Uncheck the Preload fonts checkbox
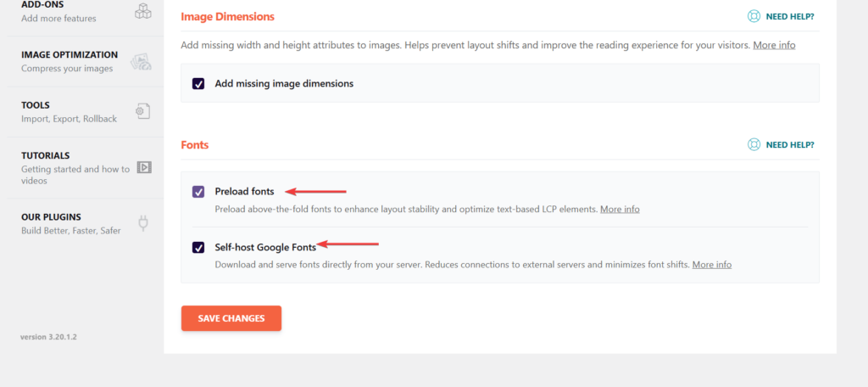Screen dimensions: 868x387 pyautogui.click(x=198, y=192)
